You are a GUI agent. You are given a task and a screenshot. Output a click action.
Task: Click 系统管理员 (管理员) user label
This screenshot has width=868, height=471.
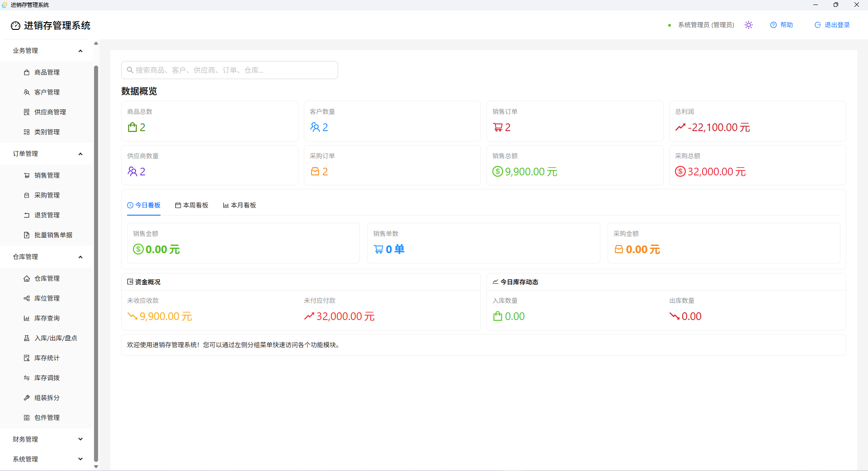tap(706, 25)
